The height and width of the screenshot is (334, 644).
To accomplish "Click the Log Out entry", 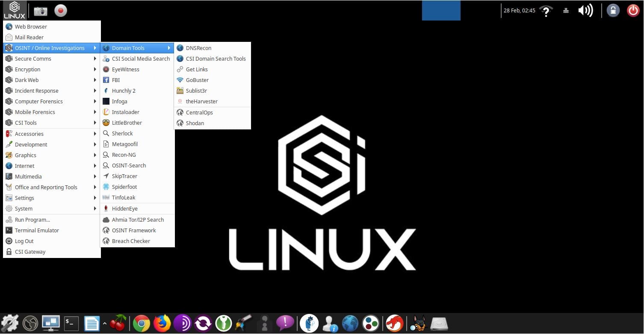I will point(24,241).
